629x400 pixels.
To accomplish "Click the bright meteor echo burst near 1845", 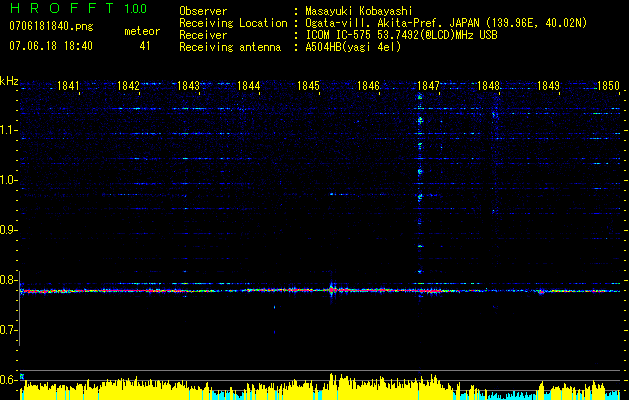I will 332,289.
